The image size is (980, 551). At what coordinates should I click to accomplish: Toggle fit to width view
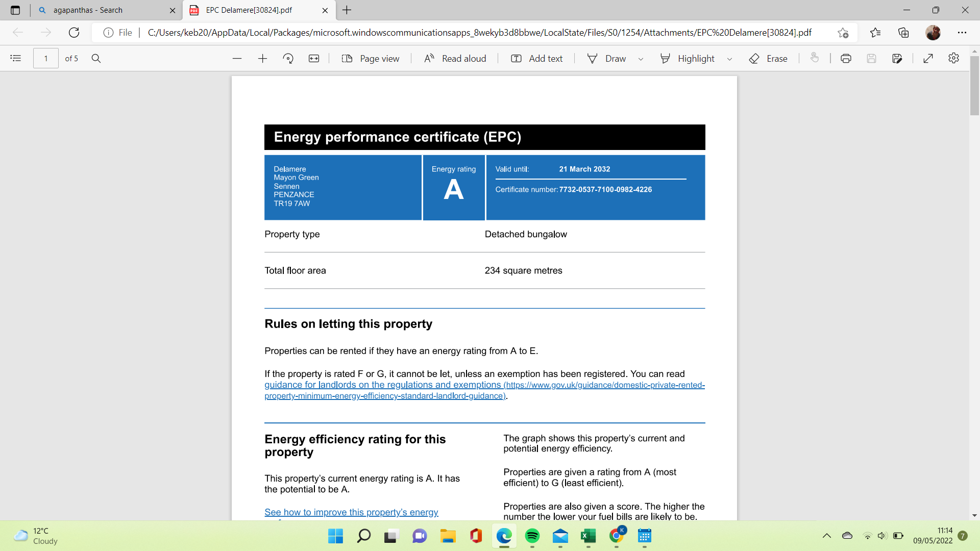pyautogui.click(x=313, y=58)
